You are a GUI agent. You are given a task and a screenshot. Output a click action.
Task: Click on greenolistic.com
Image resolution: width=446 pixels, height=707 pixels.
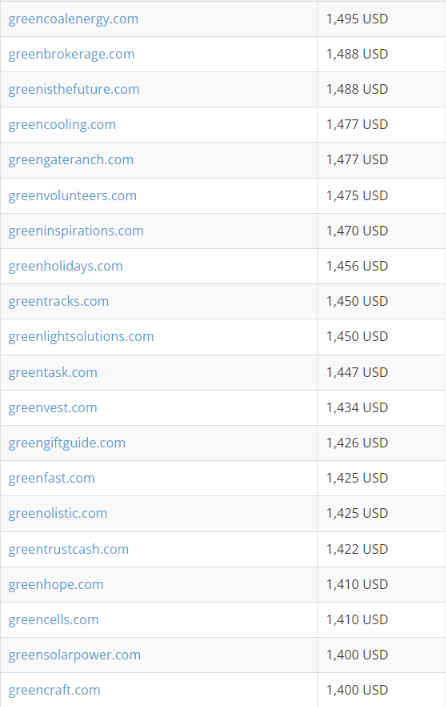[x=58, y=514]
